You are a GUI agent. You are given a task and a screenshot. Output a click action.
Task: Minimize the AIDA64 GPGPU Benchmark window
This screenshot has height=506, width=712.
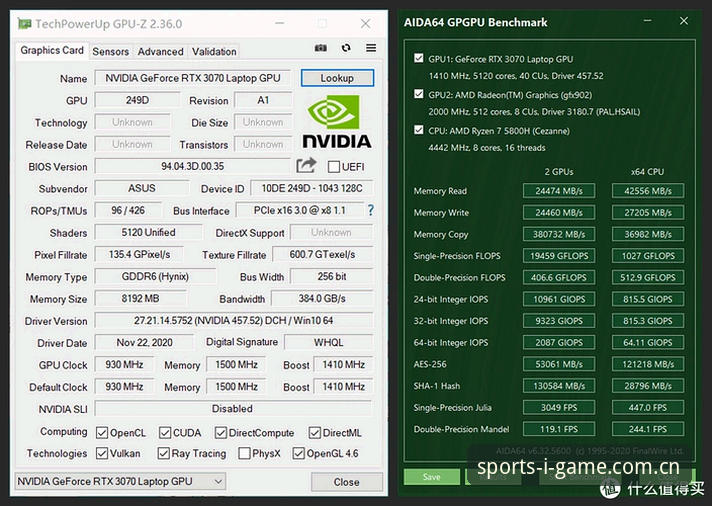click(x=648, y=21)
